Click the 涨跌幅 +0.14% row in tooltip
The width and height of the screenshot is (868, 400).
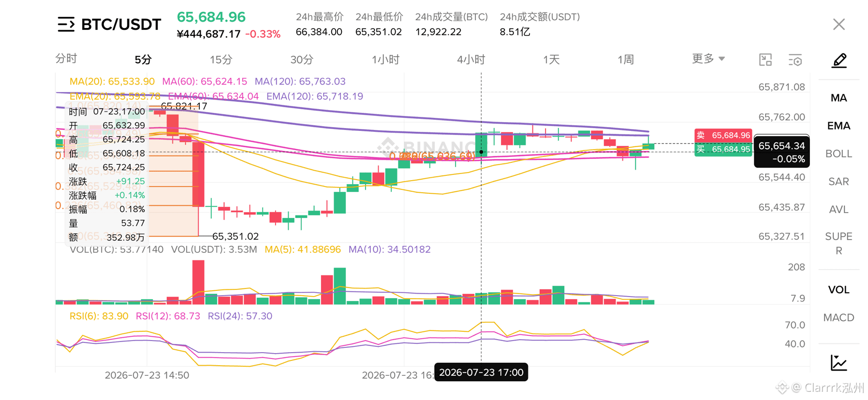click(x=107, y=195)
